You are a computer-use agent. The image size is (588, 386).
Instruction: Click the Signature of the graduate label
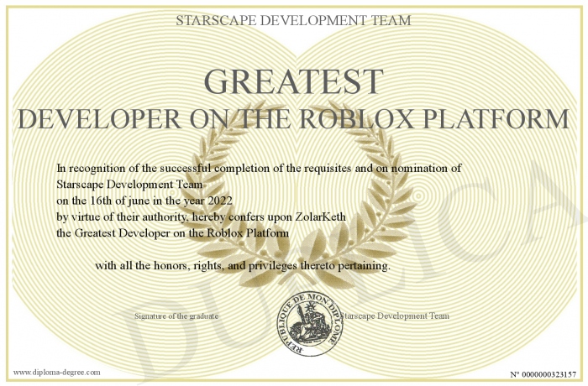point(176,316)
